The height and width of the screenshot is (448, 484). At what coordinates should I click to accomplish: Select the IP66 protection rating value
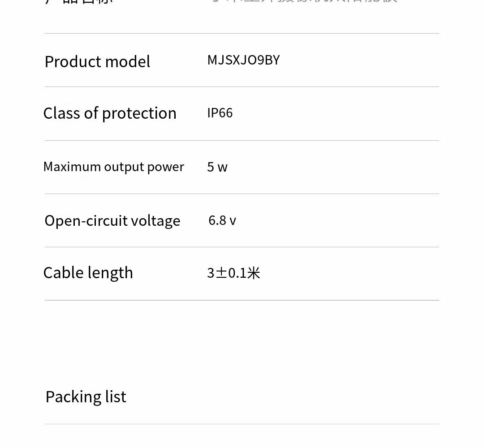(x=220, y=113)
